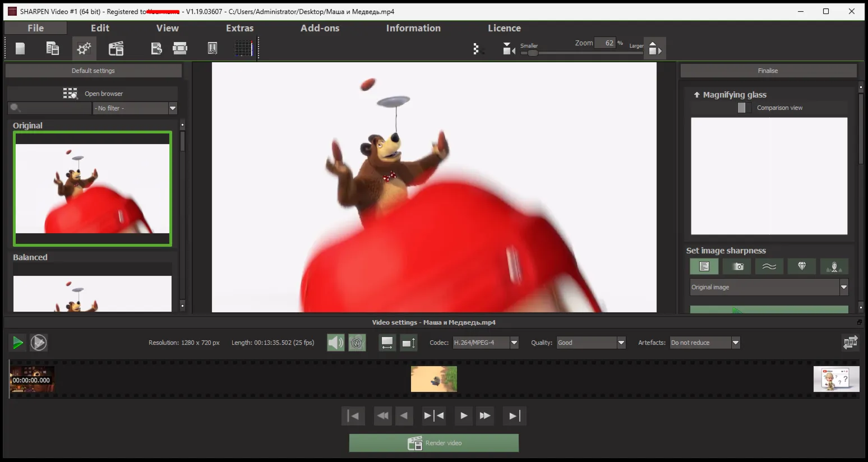Click the swap arrows icon in video settings
Screen dimensions: 868x462
pos(851,343)
